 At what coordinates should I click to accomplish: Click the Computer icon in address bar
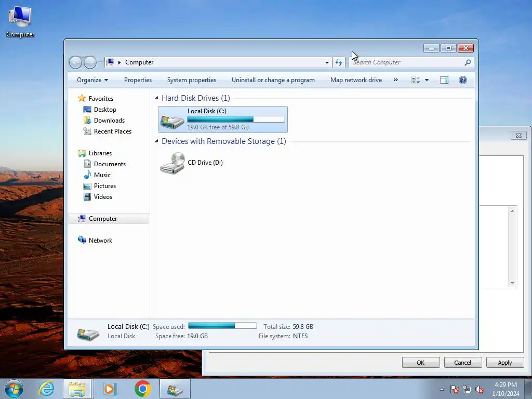110,62
